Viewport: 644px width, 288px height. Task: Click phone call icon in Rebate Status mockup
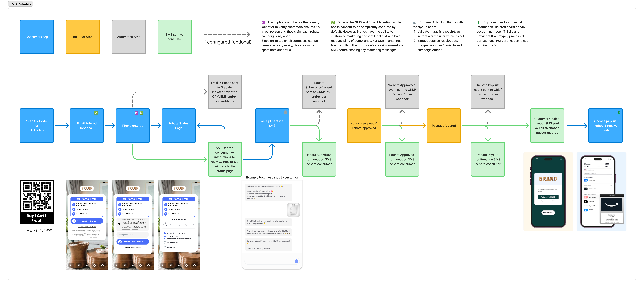click(163, 265)
